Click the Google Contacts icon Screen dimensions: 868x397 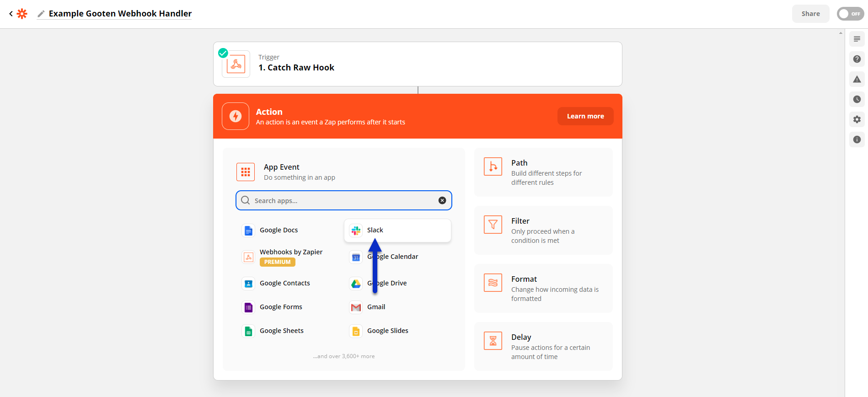pos(248,284)
